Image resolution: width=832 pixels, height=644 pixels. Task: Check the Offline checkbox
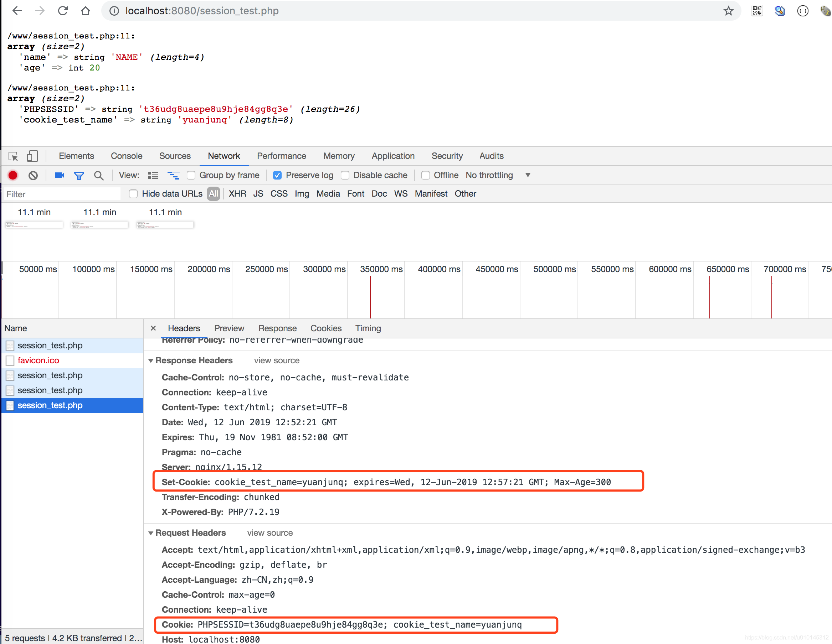(426, 176)
